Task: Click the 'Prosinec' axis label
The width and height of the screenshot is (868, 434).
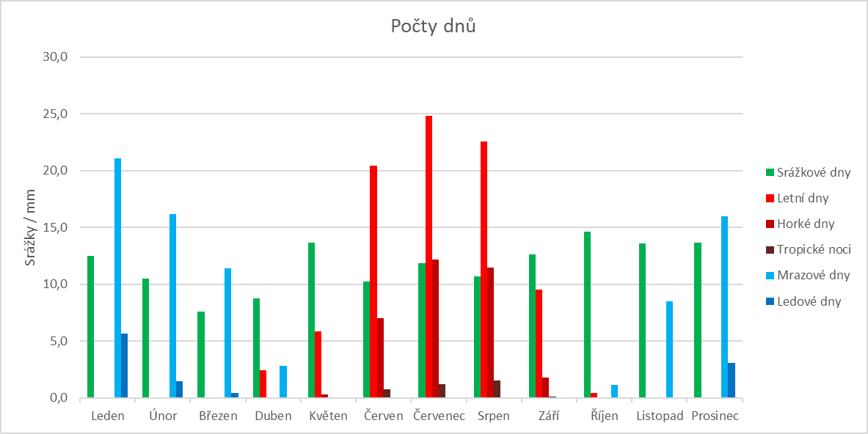Action: (x=715, y=416)
